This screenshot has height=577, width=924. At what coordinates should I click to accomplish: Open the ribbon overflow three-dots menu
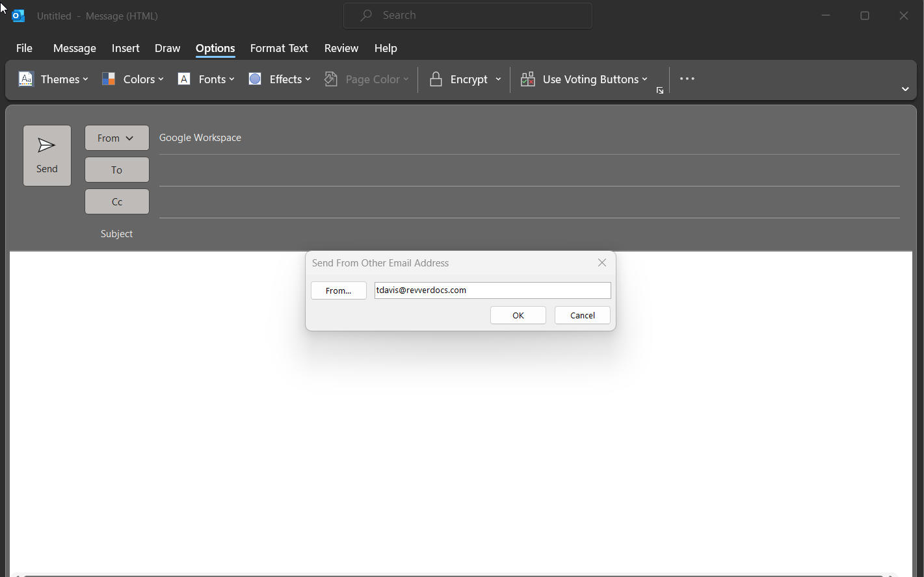click(x=687, y=79)
